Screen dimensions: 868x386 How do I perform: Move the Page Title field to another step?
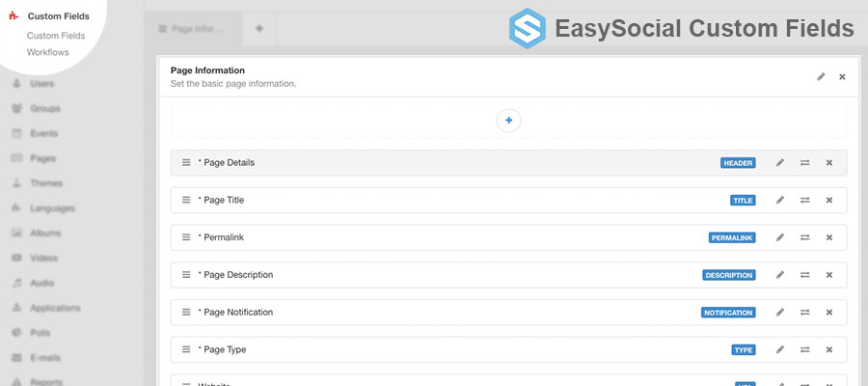click(x=805, y=200)
